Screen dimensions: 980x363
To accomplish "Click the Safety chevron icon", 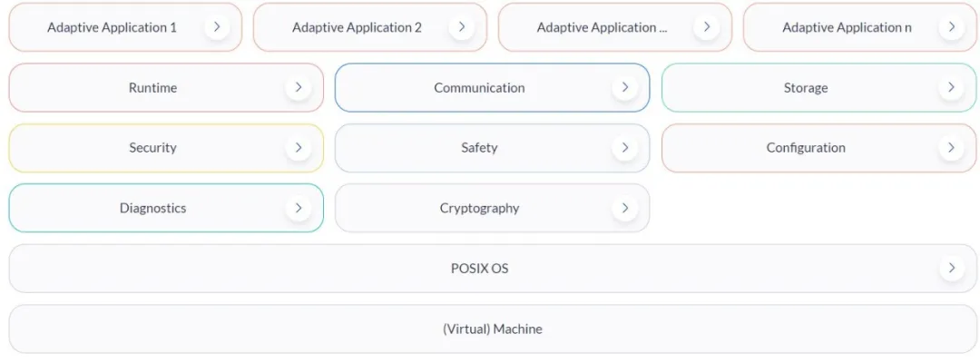I will [624, 147].
